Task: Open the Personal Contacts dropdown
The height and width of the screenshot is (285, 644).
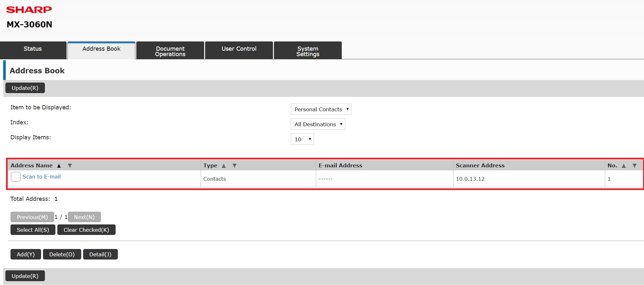Action: pos(321,109)
